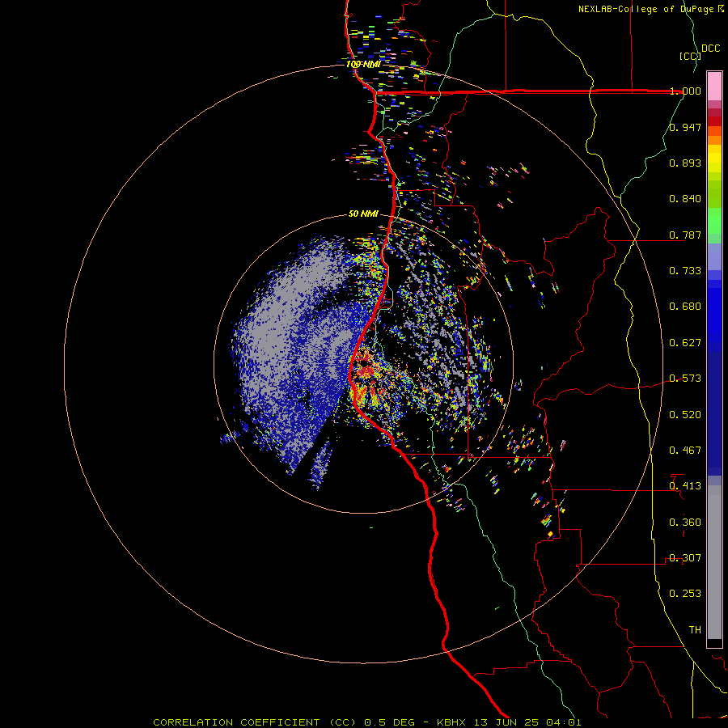Select the 0.413 scale value
The height and width of the screenshot is (728, 728).
[685, 486]
